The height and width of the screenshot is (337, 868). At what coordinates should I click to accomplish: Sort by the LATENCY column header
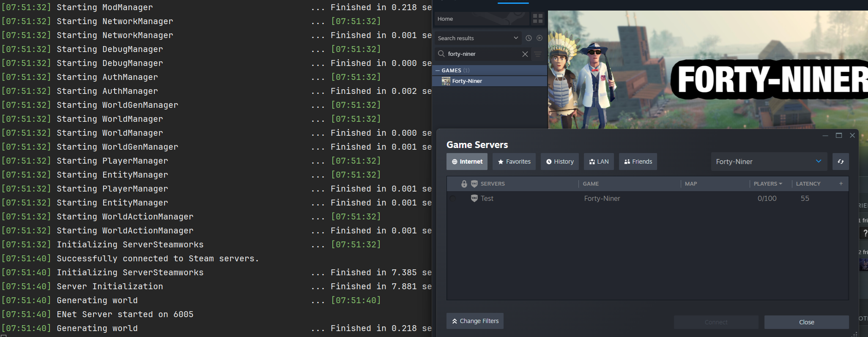pyautogui.click(x=808, y=184)
